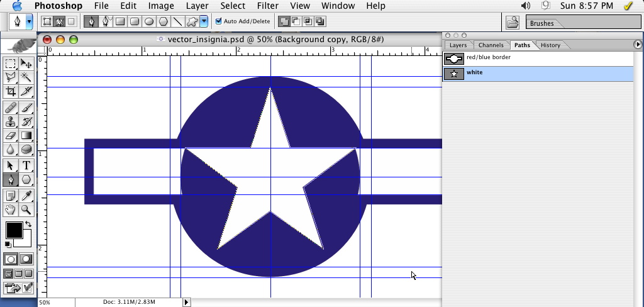Image resolution: width=644 pixels, height=307 pixels.
Task: Select the Type tool
Action: (26, 165)
